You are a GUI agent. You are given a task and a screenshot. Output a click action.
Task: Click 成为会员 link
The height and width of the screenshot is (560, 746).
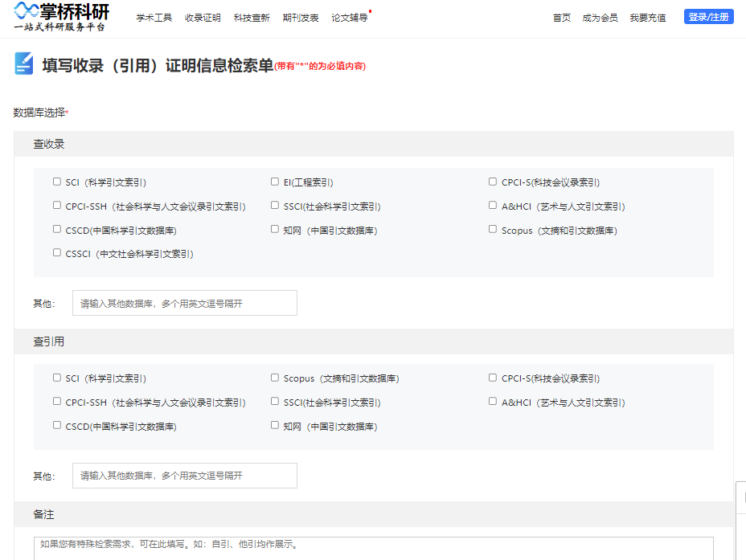pos(600,18)
